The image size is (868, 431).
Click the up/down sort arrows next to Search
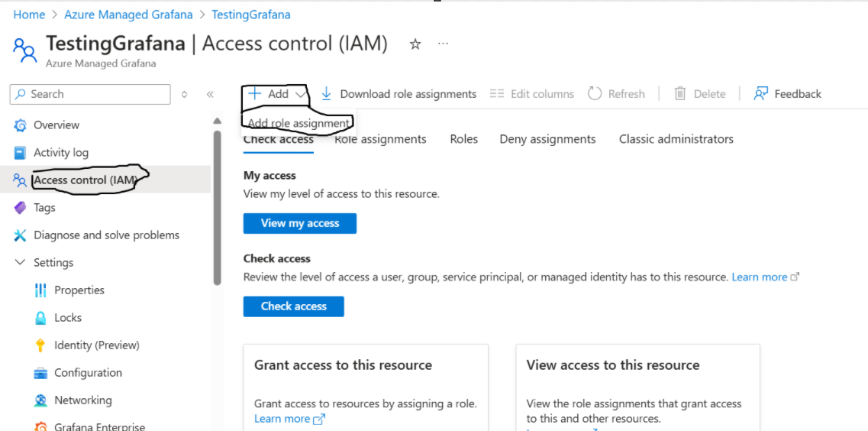(184, 94)
